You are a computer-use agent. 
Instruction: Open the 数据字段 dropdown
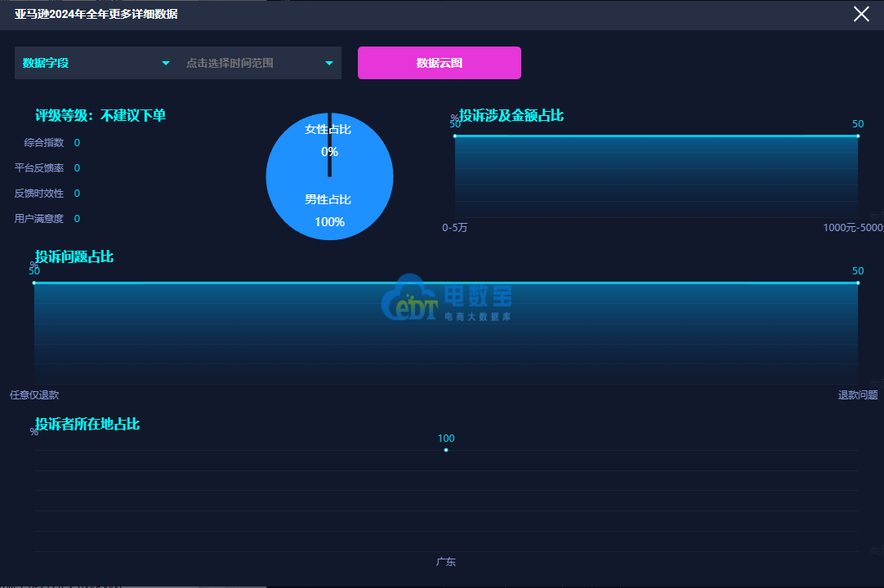click(96, 63)
